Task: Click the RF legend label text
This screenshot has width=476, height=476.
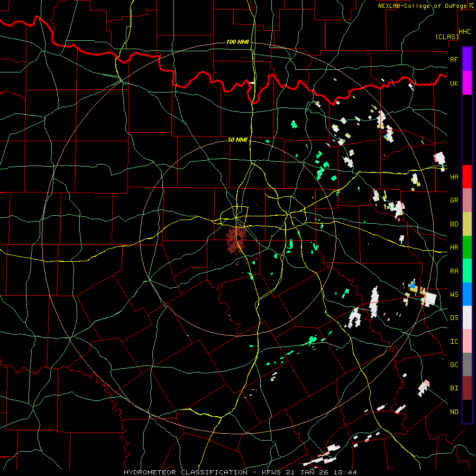Action: click(x=454, y=59)
